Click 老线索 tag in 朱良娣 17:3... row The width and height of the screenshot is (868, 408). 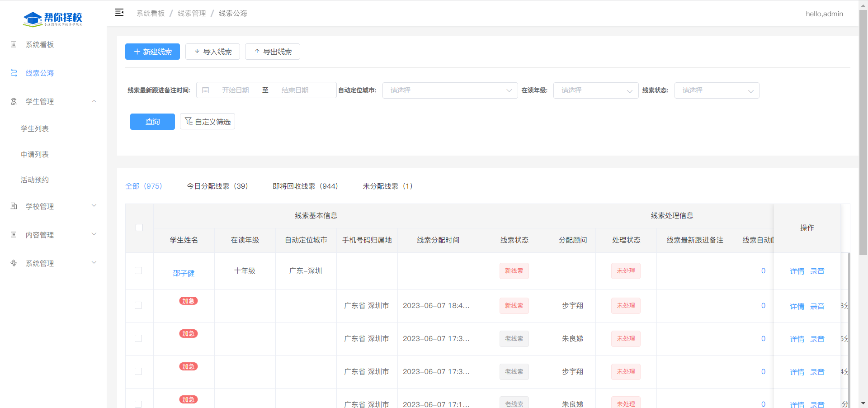point(514,339)
